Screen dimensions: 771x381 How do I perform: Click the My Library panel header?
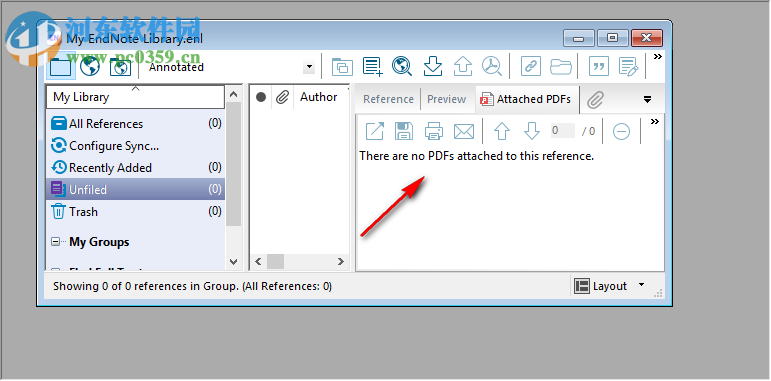click(x=135, y=97)
